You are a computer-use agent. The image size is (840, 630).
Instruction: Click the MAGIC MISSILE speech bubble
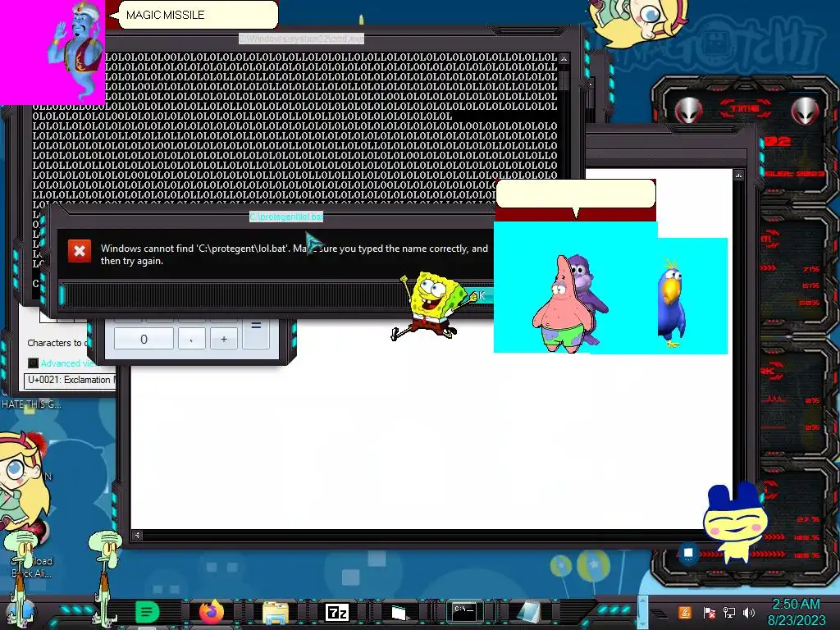pos(197,15)
